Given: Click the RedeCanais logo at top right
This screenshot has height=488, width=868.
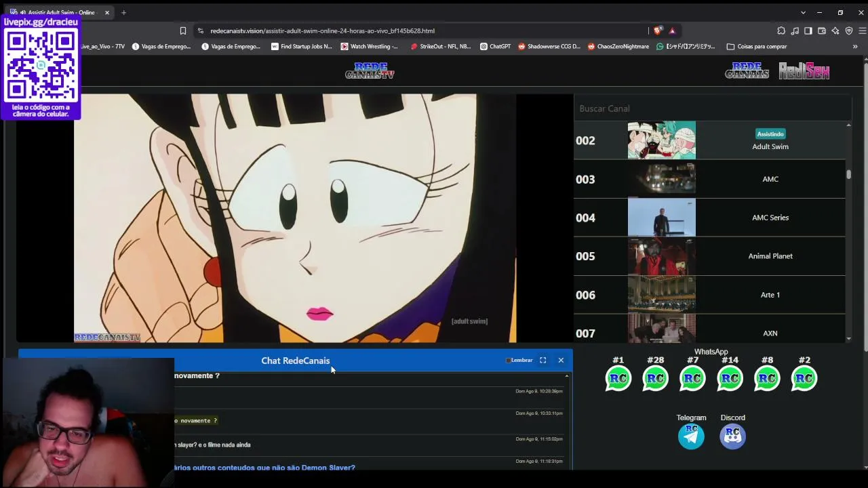Looking at the screenshot, I should (747, 70).
